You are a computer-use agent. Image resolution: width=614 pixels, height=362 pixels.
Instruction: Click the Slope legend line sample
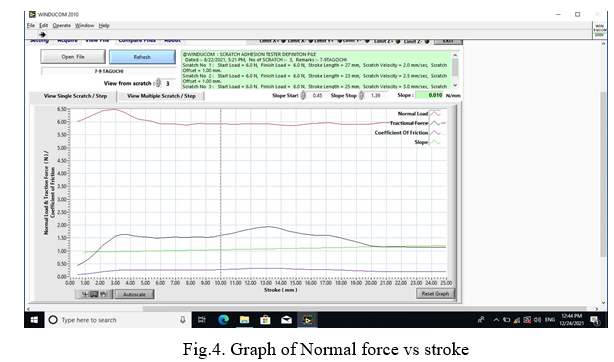tap(435, 142)
